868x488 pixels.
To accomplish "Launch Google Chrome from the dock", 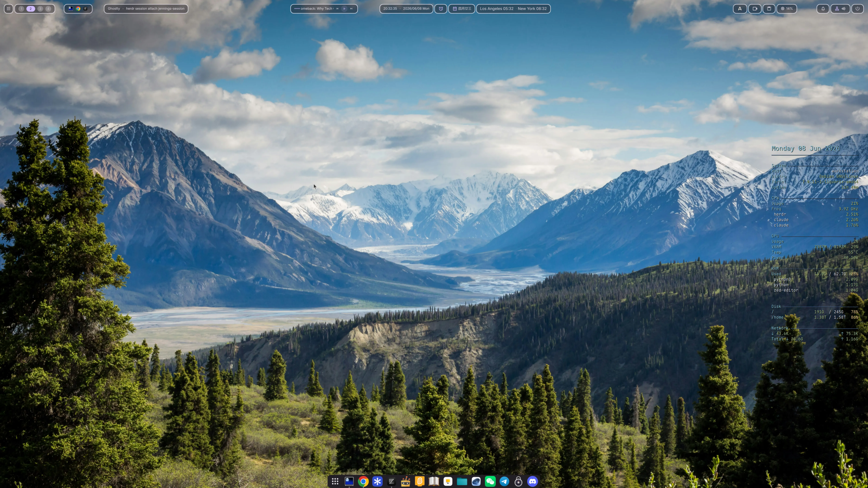I will [363, 481].
